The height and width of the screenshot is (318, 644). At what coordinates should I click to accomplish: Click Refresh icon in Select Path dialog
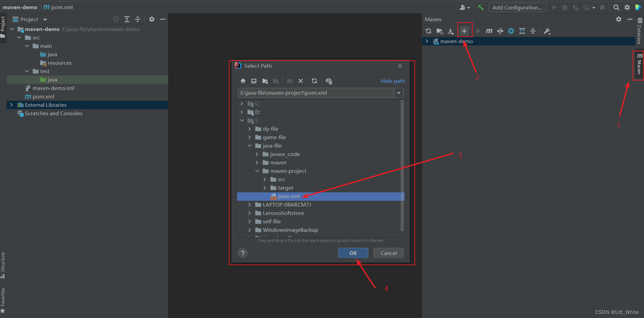314,81
